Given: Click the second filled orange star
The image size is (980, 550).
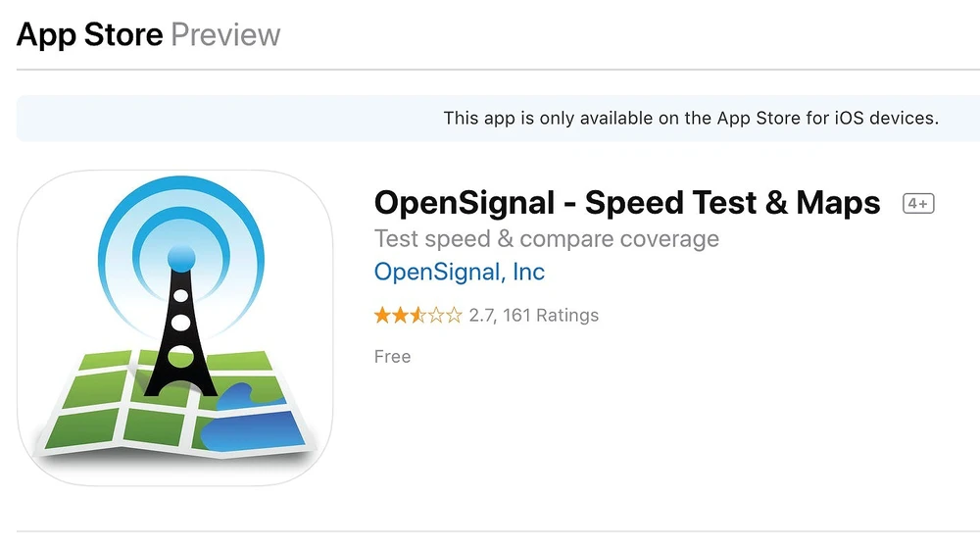Looking at the screenshot, I should click(399, 316).
